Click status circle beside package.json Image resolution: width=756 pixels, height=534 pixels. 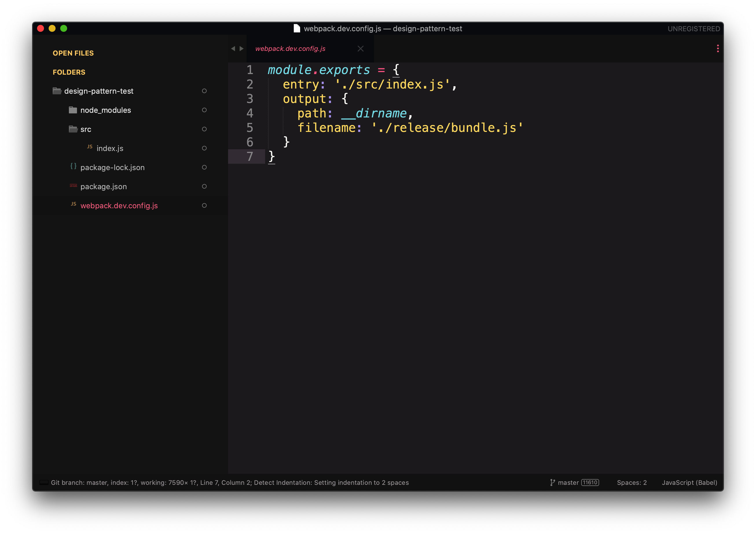point(204,186)
